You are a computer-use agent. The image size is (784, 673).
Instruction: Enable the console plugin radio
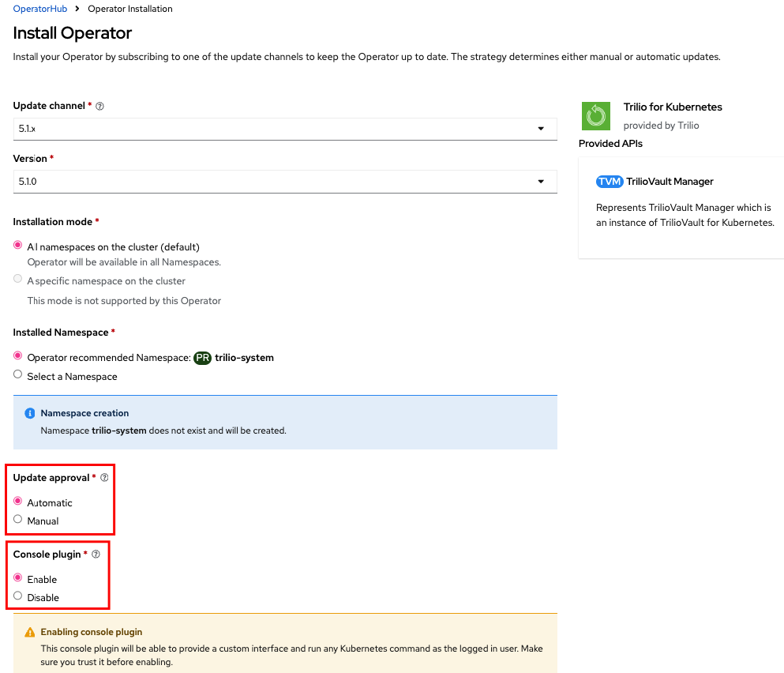pyautogui.click(x=18, y=577)
